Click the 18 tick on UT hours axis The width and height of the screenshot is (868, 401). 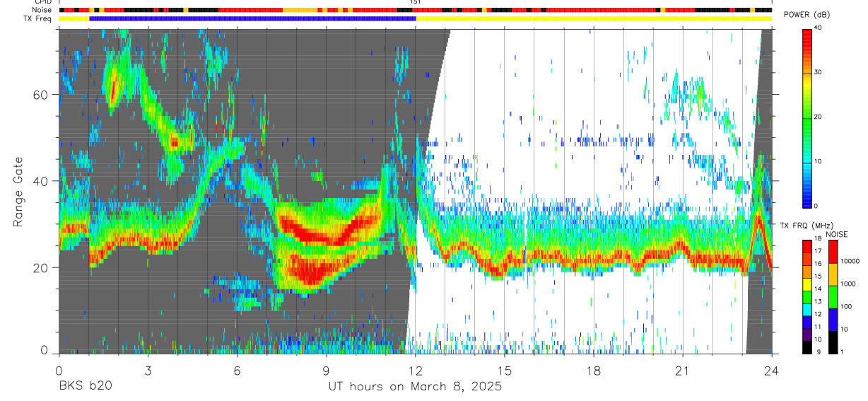click(x=594, y=370)
